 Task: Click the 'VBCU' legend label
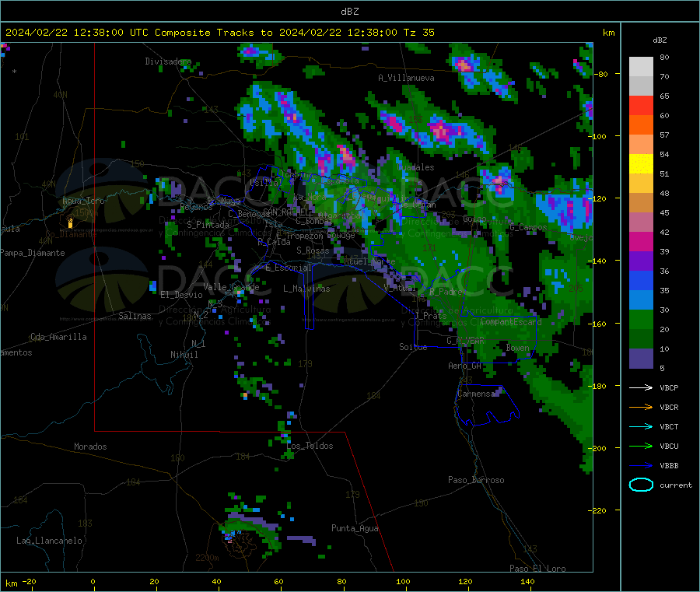669,446
